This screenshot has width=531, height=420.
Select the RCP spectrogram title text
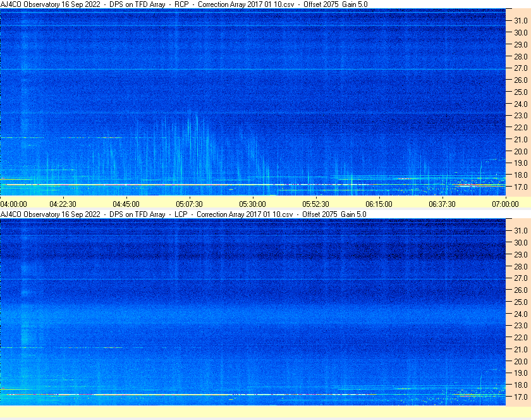[184, 4]
